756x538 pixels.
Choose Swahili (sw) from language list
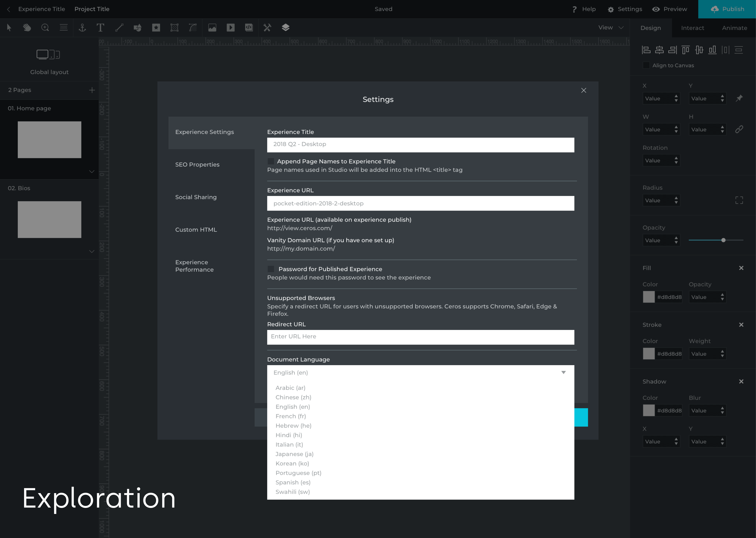293,492
